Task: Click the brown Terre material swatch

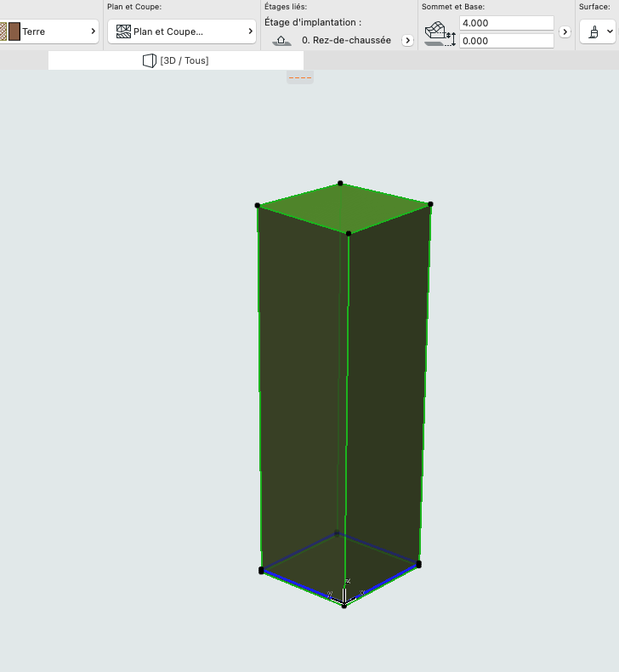Action: pyautogui.click(x=14, y=31)
